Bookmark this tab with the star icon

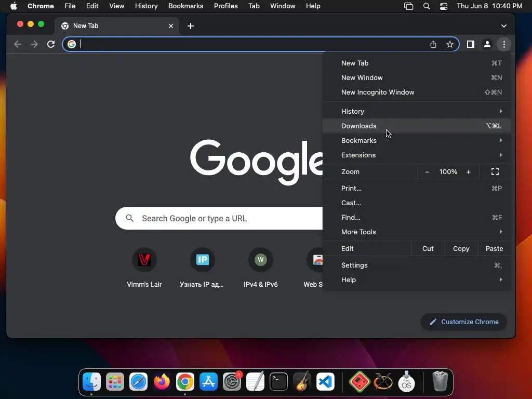click(450, 44)
